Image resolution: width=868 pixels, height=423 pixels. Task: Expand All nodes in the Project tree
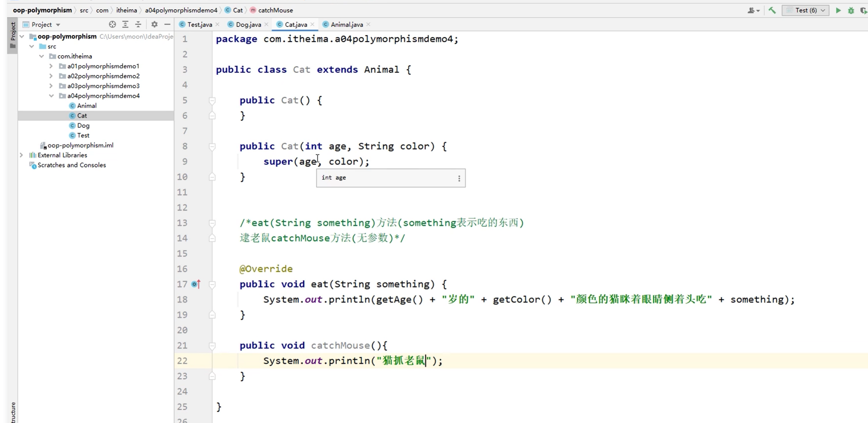(x=125, y=24)
